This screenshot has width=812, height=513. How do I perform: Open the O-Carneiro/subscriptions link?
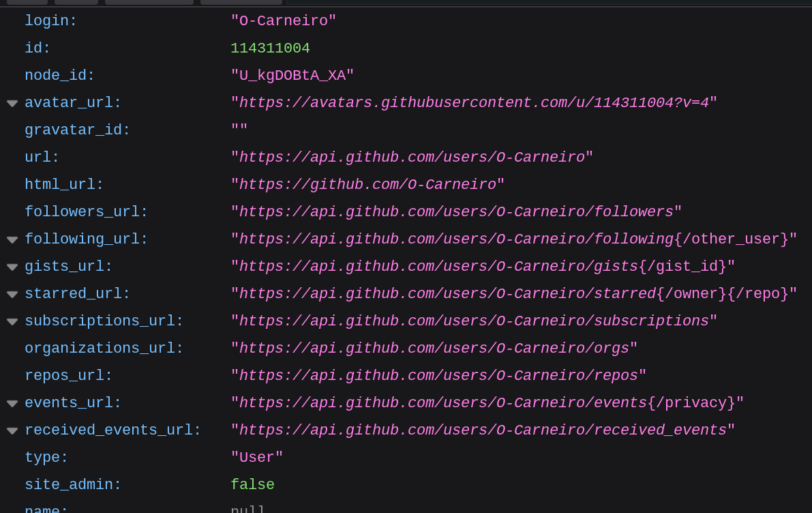tap(474, 321)
